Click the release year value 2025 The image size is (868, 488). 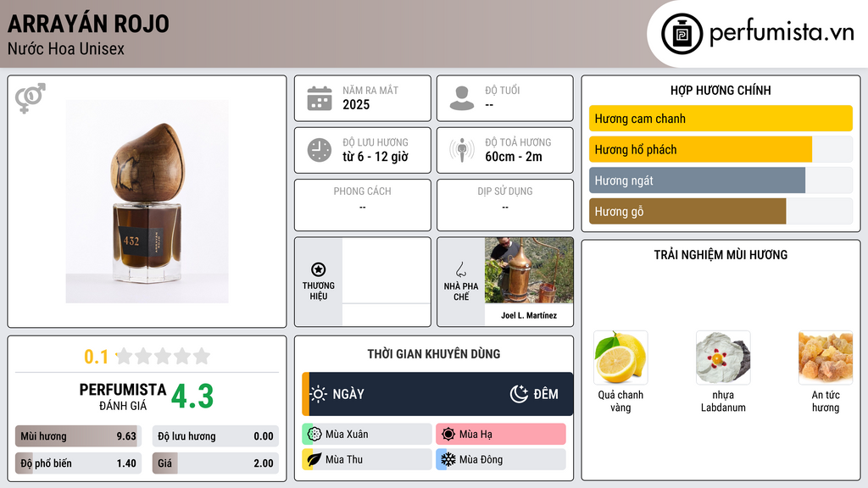[356, 104]
